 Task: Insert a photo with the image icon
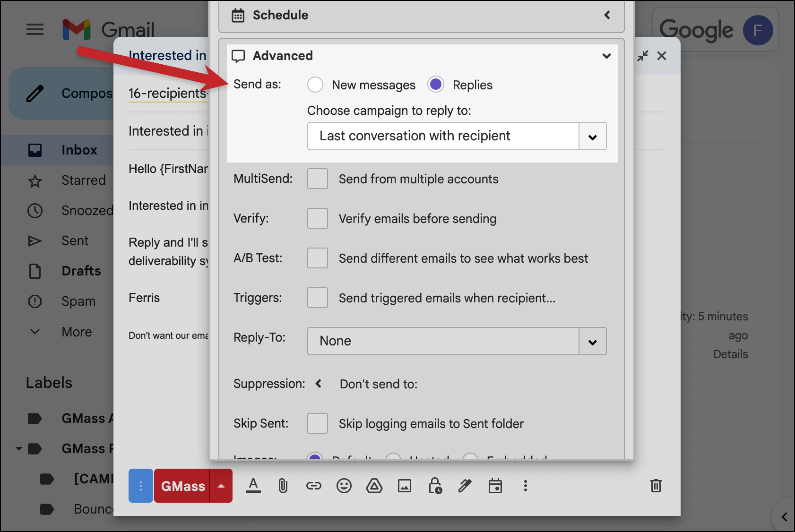click(x=405, y=486)
